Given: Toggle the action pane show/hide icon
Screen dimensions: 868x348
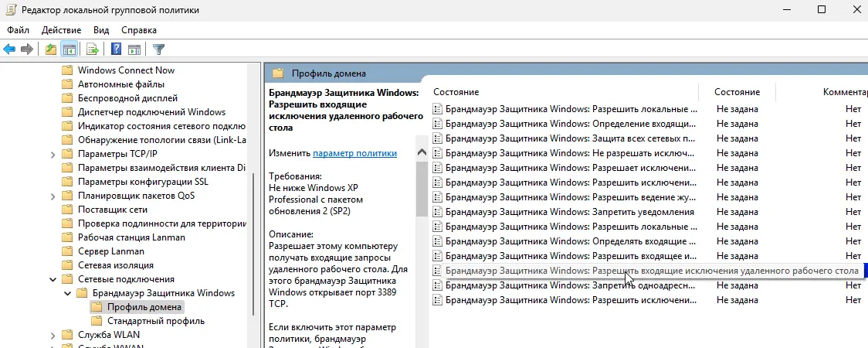Looking at the screenshot, I should click(134, 49).
